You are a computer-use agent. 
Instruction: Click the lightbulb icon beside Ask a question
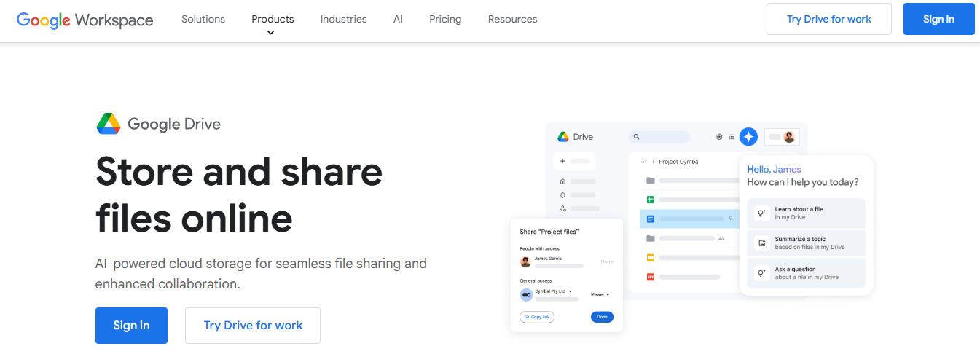[x=762, y=273]
